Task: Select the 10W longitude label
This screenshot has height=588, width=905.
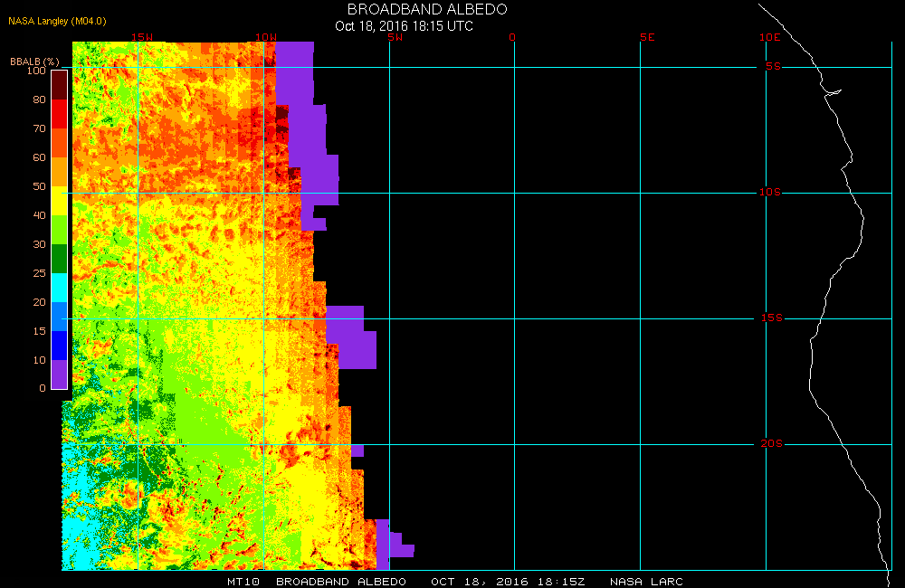Action: 266,38
